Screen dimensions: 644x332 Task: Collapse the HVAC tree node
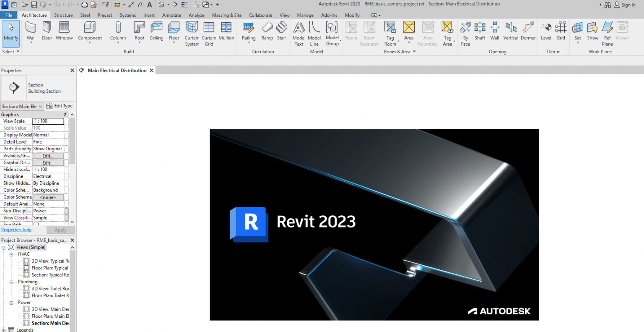click(x=11, y=254)
